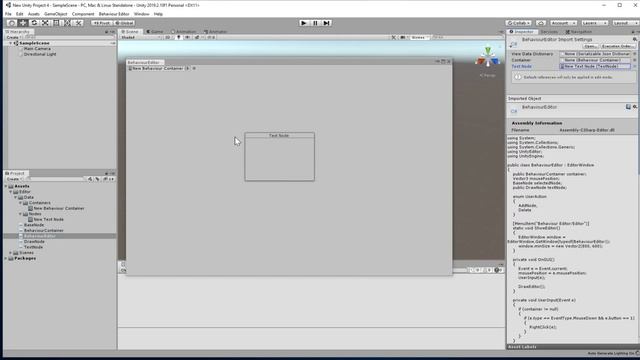Expand the Packages folder

(6, 258)
